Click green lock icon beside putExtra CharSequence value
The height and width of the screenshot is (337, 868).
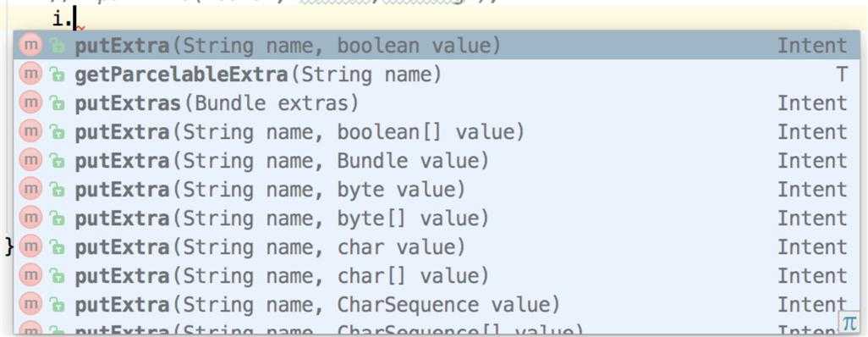coord(57,305)
